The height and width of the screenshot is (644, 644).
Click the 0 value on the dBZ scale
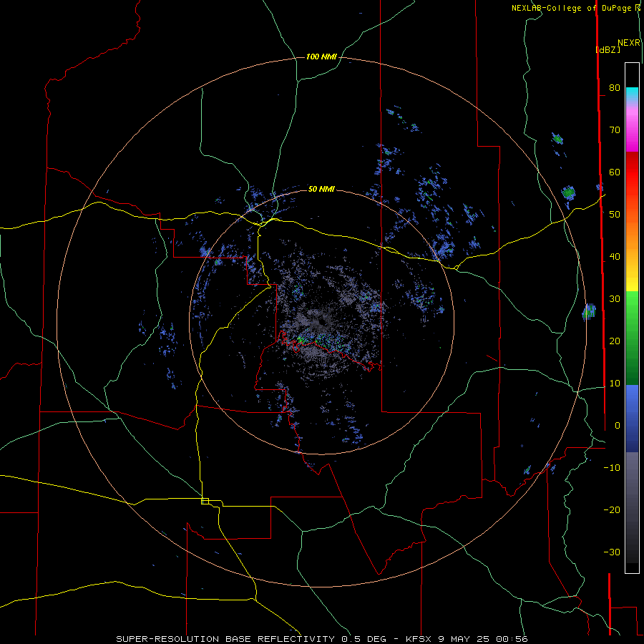(617, 426)
